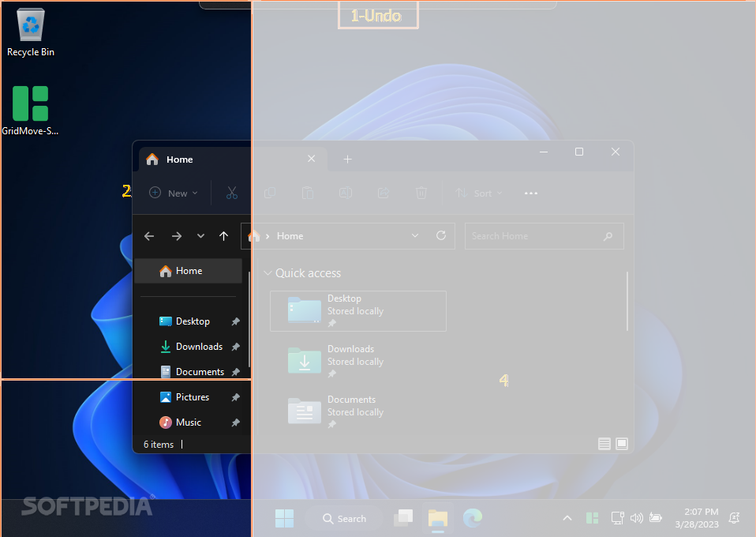This screenshot has width=756, height=537.
Task: Unpin Downloads via its pin icon
Action: (x=235, y=347)
